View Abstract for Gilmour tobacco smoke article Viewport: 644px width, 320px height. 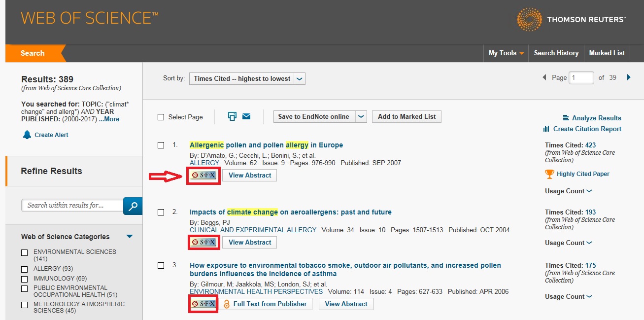coord(346,304)
